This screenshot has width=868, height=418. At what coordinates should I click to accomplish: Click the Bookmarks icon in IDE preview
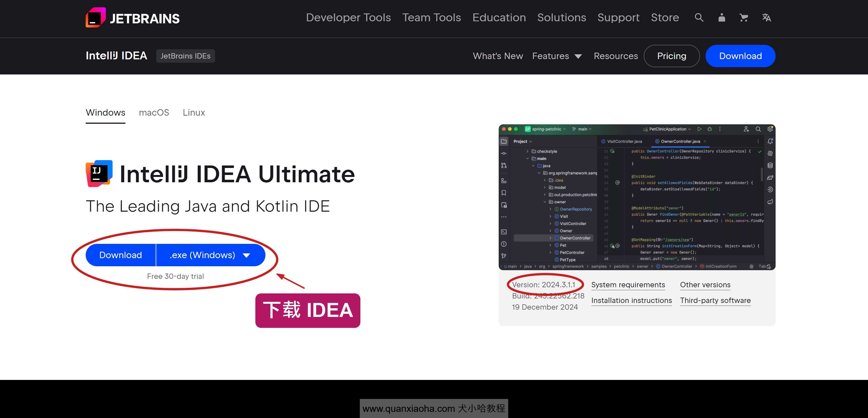(x=504, y=193)
